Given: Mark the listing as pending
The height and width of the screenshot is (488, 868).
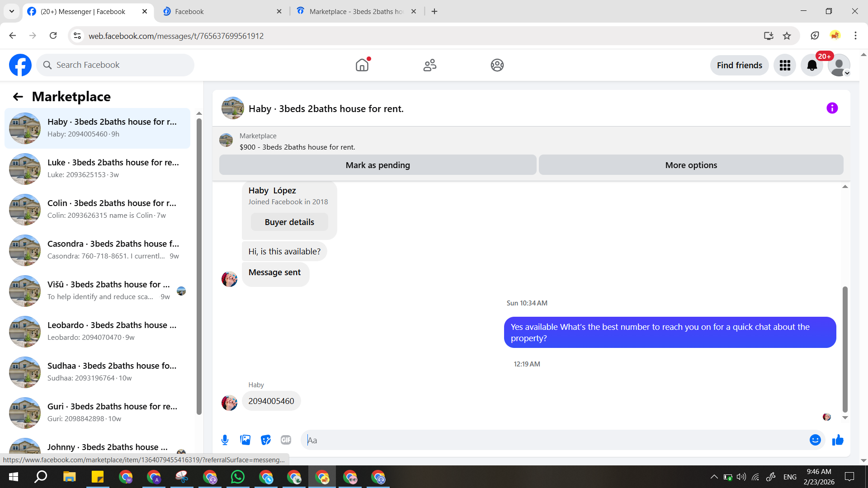Looking at the screenshot, I should coord(378,165).
